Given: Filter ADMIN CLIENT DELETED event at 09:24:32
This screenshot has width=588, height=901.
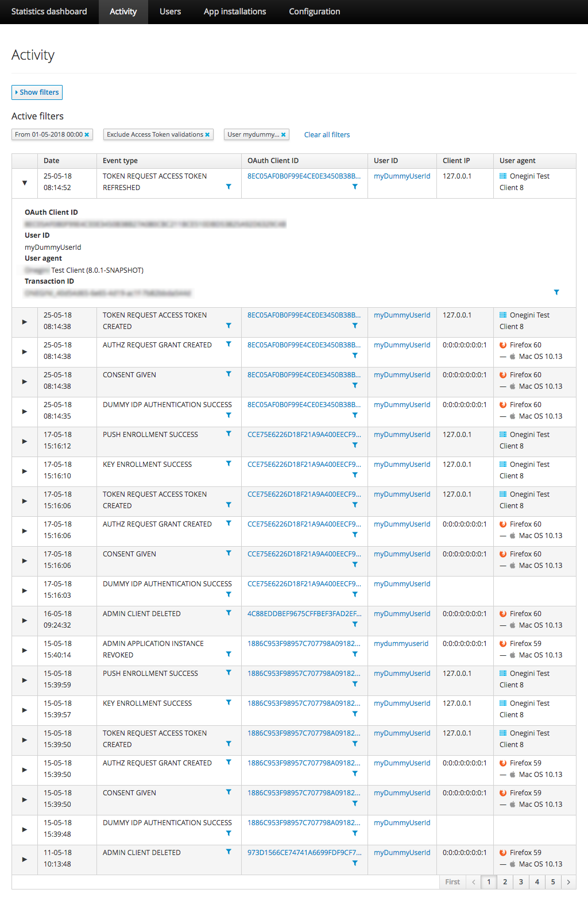Looking at the screenshot, I should click(229, 613).
